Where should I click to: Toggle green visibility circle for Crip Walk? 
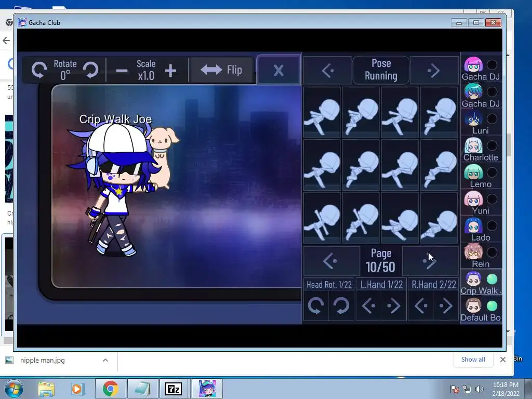(492, 279)
